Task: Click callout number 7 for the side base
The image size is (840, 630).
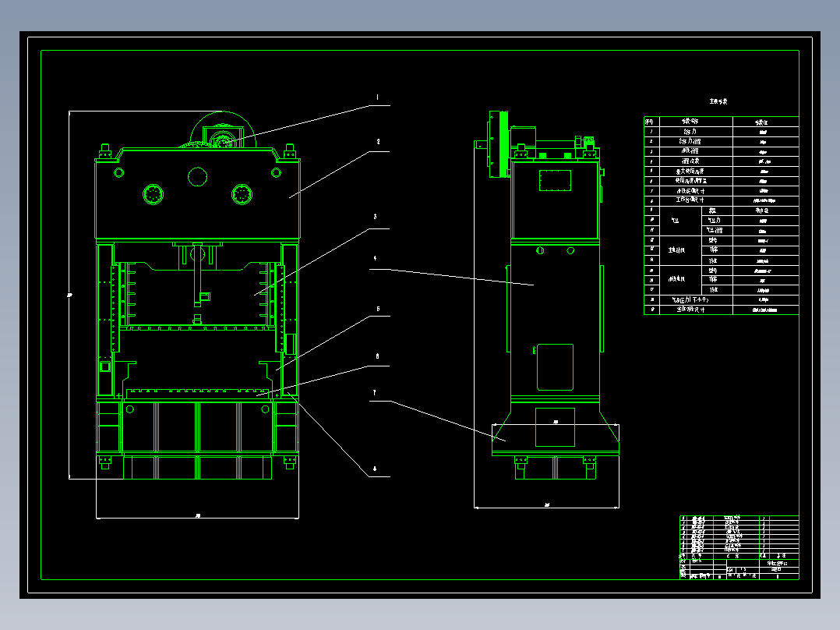Action: (375, 393)
